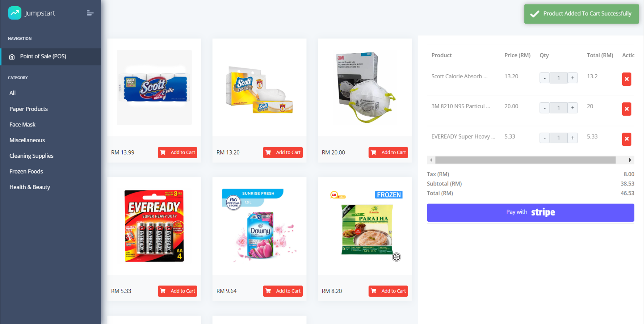Increase quantity of EVEREADY Super Heavy
644x324 pixels.
coord(572,138)
